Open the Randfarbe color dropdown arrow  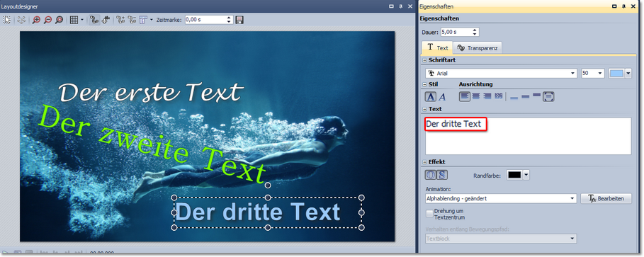[x=526, y=175]
